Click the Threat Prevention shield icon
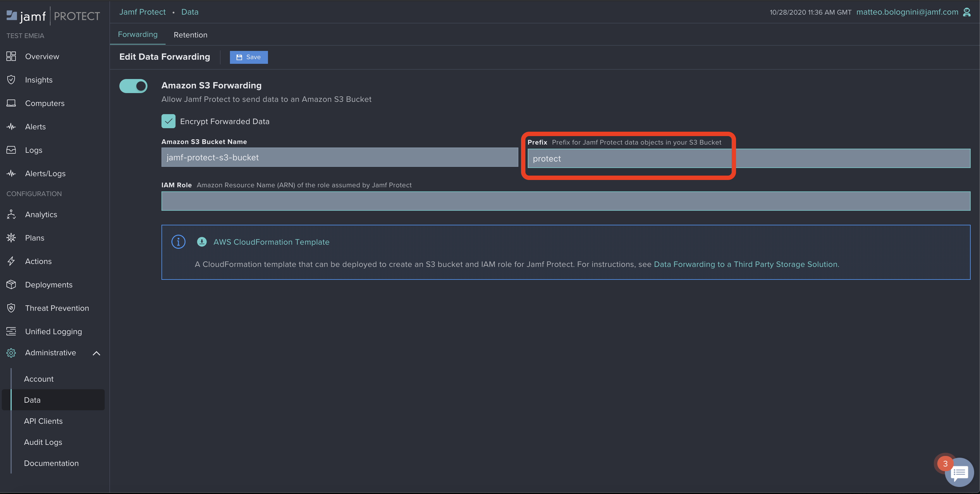This screenshot has height=494, width=980. [x=11, y=308]
